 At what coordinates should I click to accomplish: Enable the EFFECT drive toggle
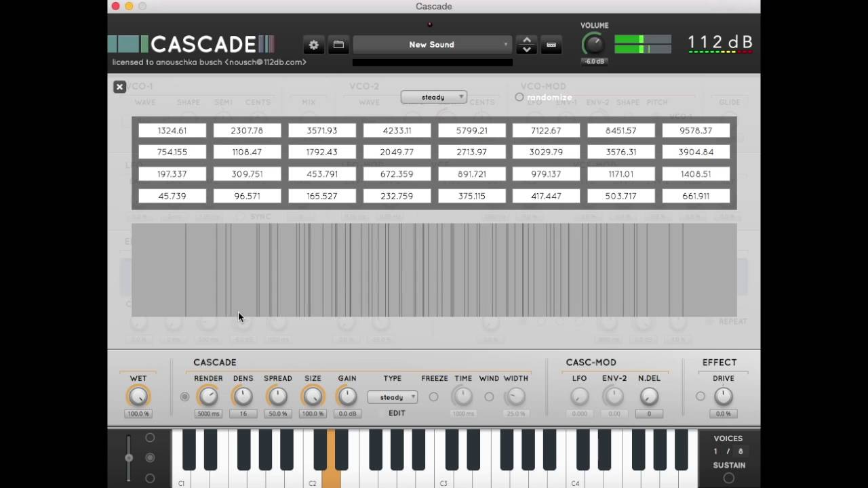click(x=701, y=396)
